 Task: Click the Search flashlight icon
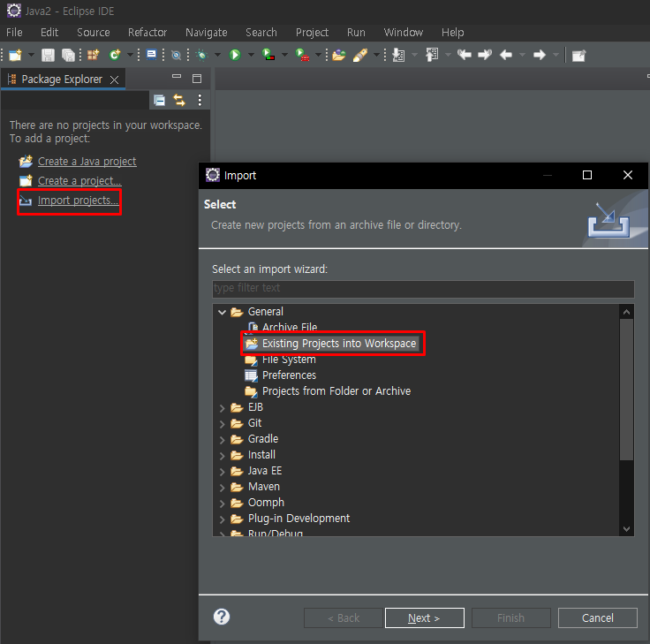360,55
